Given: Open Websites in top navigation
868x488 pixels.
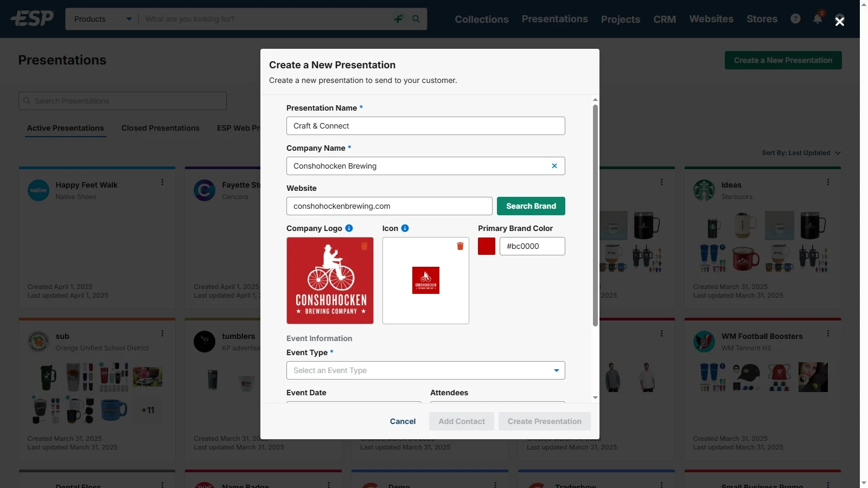Looking at the screenshot, I should pos(711,19).
